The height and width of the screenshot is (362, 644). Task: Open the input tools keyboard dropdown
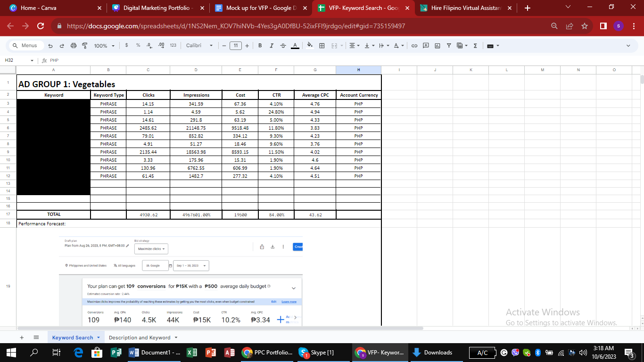tap(493, 46)
